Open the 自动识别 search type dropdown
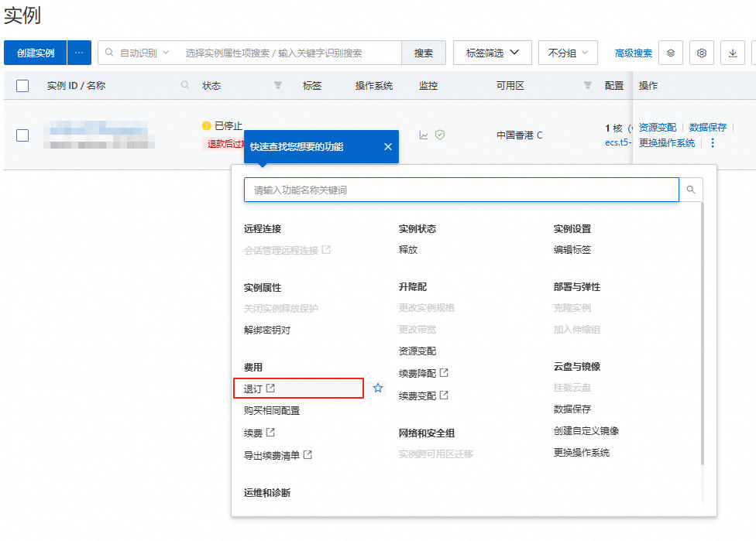The width and height of the screenshot is (756, 541). pos(137,53)
